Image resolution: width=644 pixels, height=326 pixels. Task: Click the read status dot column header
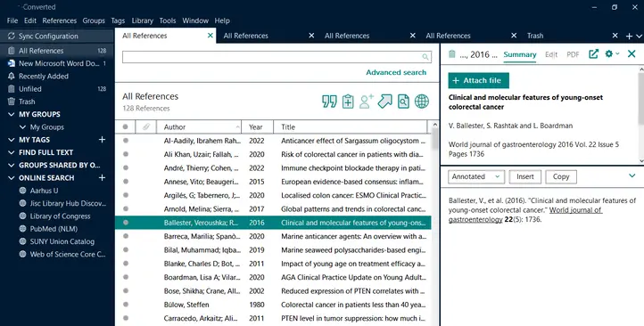tap(125, 126)
